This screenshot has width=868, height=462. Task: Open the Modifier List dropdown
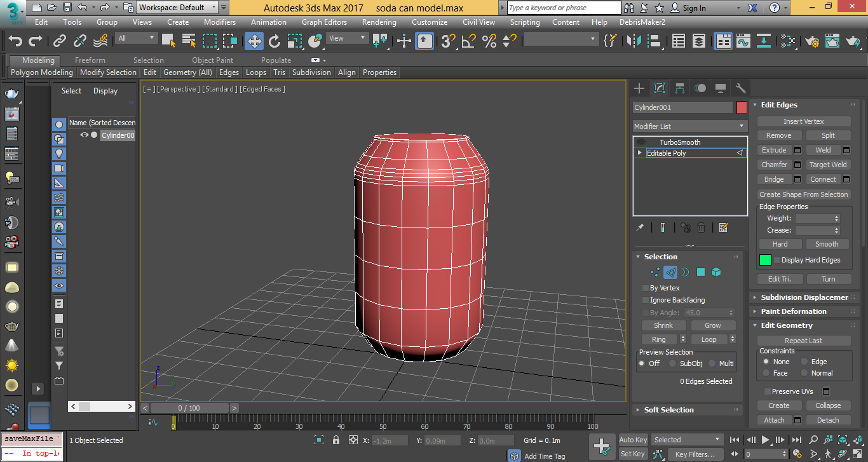689,126
